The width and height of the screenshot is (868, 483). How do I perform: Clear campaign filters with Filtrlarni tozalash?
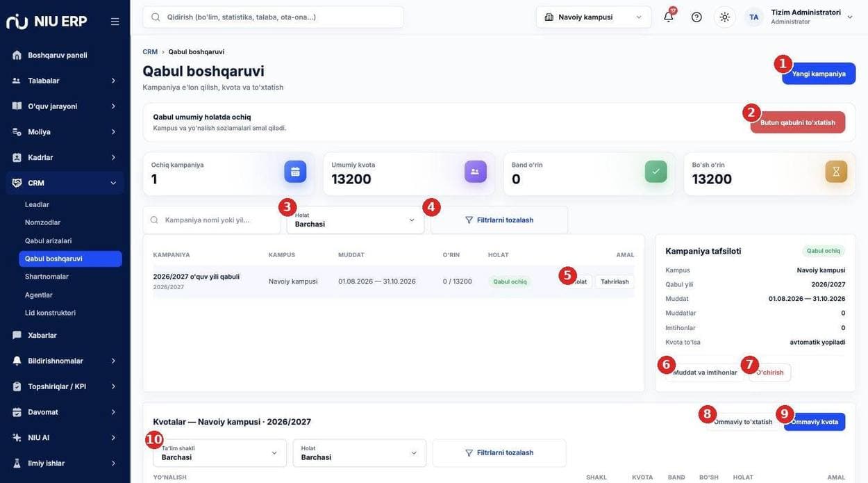[499, 220]
